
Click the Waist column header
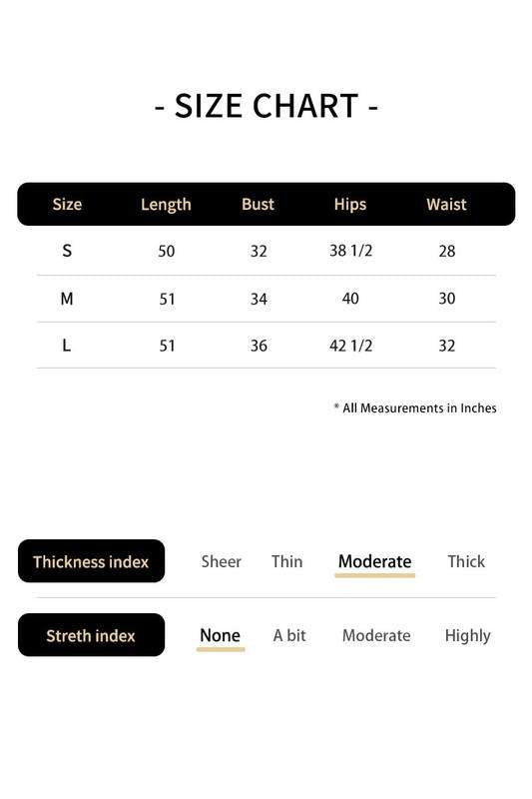(x=446, y=205)
